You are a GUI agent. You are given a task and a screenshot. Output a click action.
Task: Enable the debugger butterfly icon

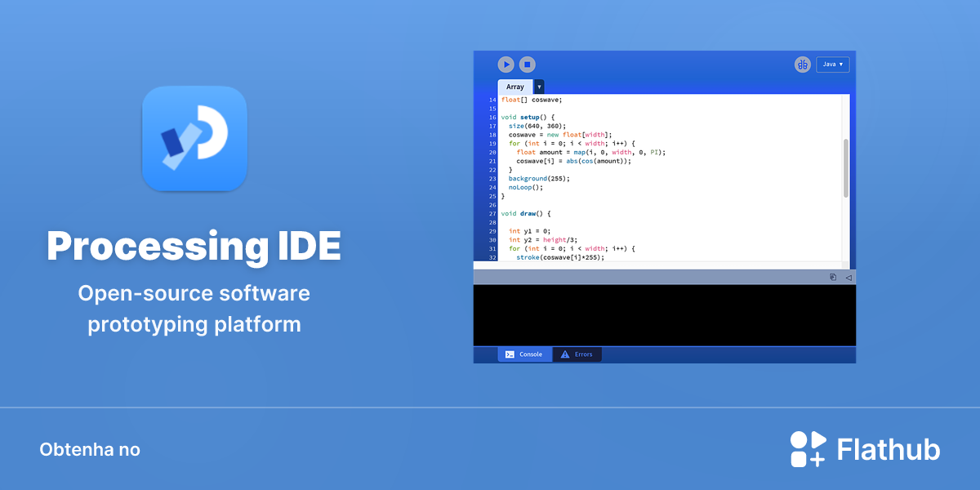tap(803, 65)
